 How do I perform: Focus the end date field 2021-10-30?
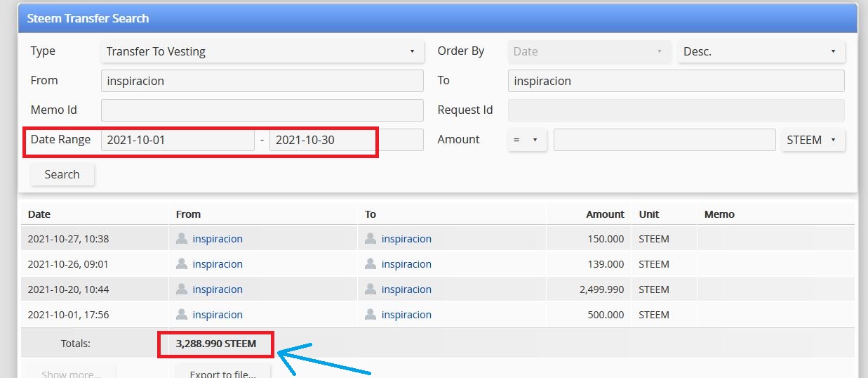347,140
